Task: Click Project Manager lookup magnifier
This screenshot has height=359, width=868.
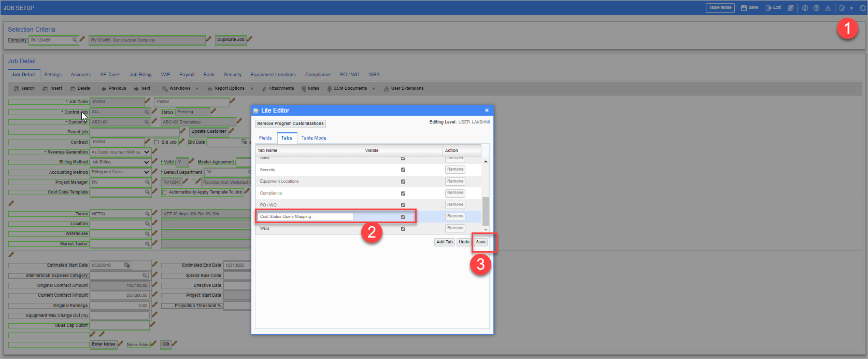Action: pyautogui.click(x=147, y=182)
